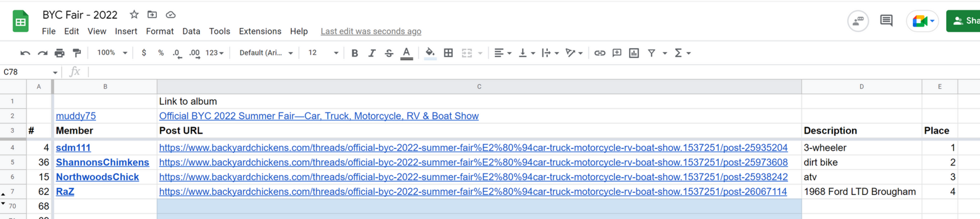Click the insert link icon
Image resolution: width=980 pixels, height=219 pixels.
click(x=600, y=53)
